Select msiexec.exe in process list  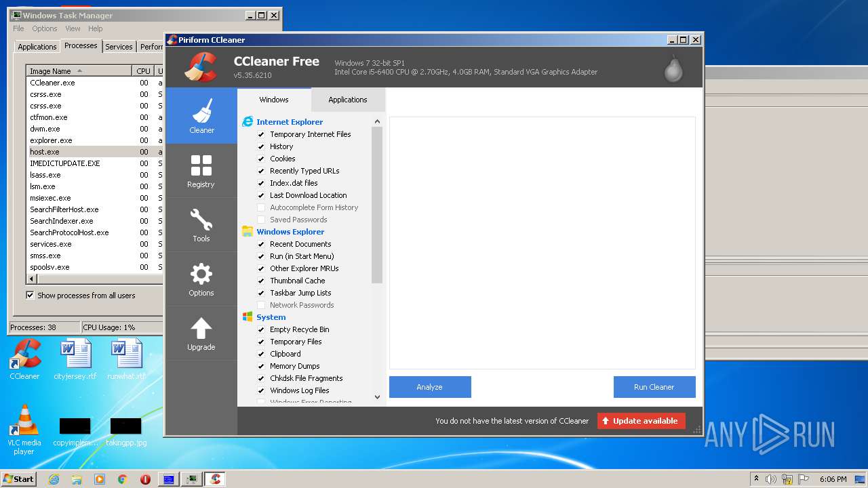coord(94,198)
